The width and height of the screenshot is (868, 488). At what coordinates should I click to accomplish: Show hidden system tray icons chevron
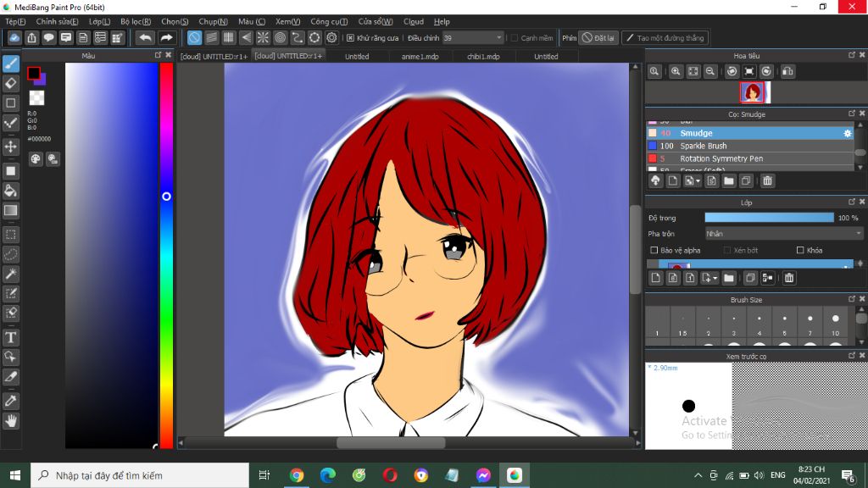click(698, 475)
